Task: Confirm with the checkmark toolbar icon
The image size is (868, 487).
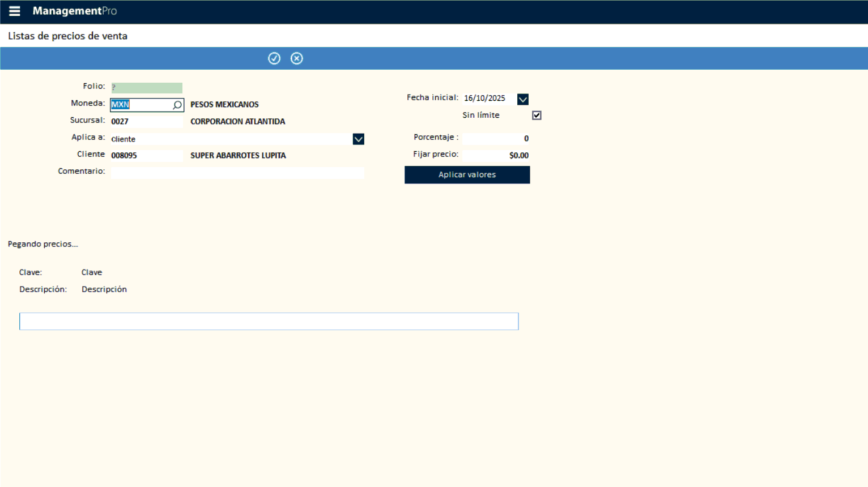Action: (274, 58)
